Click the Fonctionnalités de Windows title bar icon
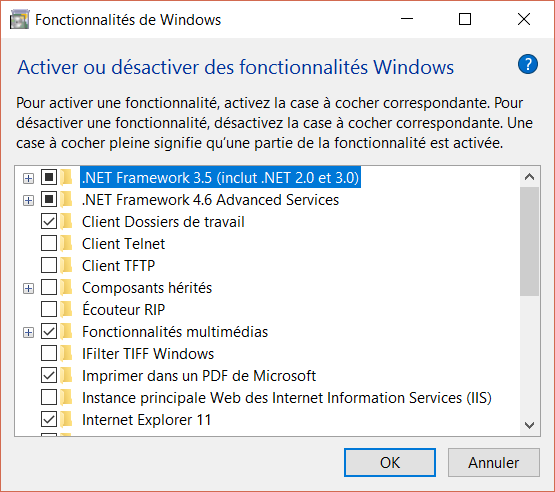 pyautogui.click(x=19, y=19)
